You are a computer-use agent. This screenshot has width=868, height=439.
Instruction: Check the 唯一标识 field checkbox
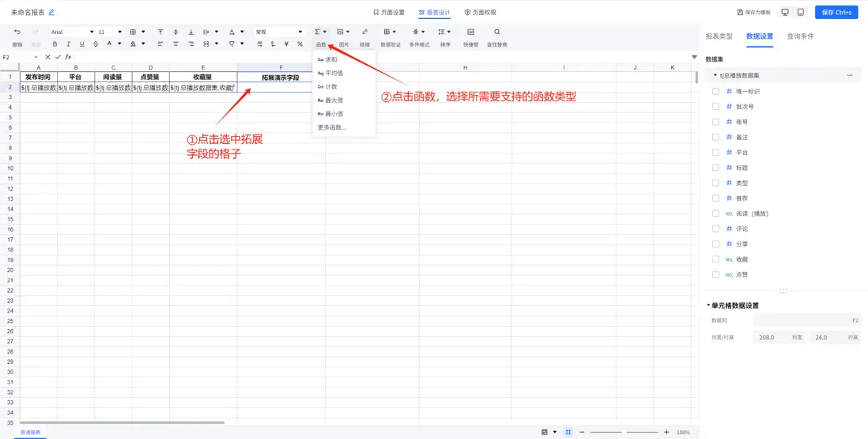pyautogui.click(x=715, y=91)
